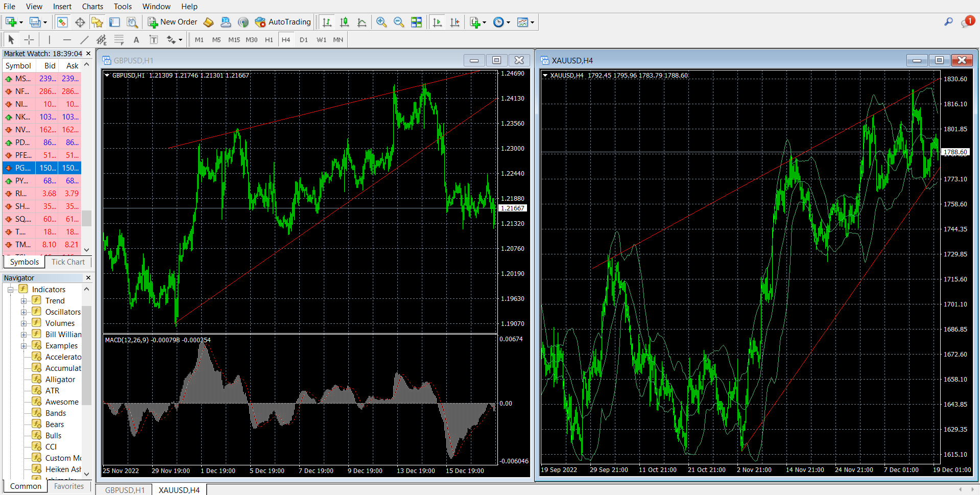Switch chart to bar chart type
The image size is (980, 495).
click(327, 22)
